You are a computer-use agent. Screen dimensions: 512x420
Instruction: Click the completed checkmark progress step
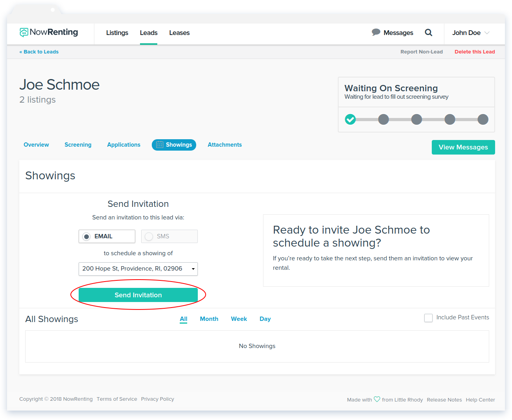click(350, 119)
